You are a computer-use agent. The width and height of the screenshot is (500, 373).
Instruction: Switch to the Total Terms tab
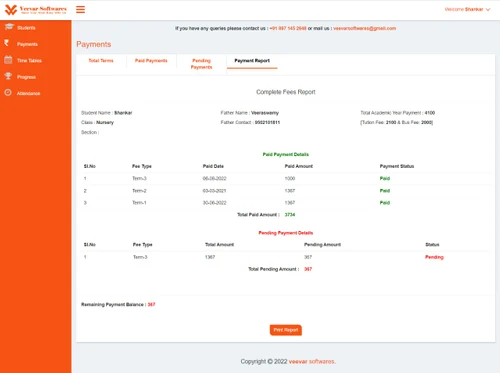[x=101, y=61]
